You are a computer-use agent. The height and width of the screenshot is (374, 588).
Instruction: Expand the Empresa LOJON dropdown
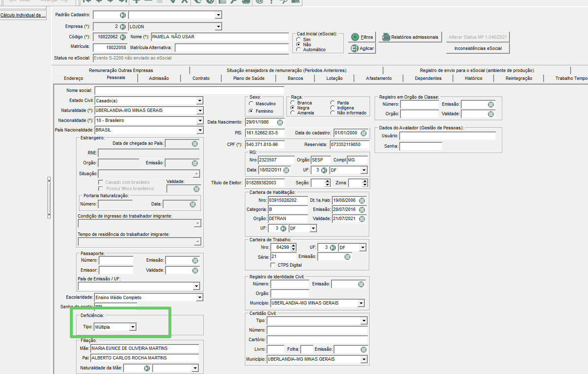tap(218, 27)
